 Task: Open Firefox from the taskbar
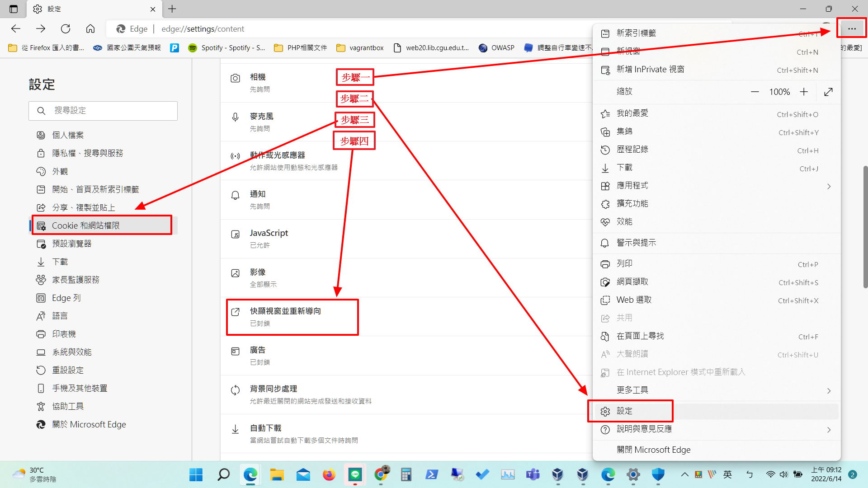click(x=329, y=474)
